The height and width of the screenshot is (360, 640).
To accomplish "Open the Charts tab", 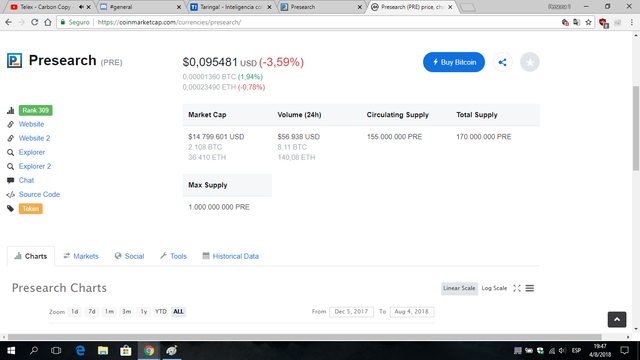I will tap(31, 256).
